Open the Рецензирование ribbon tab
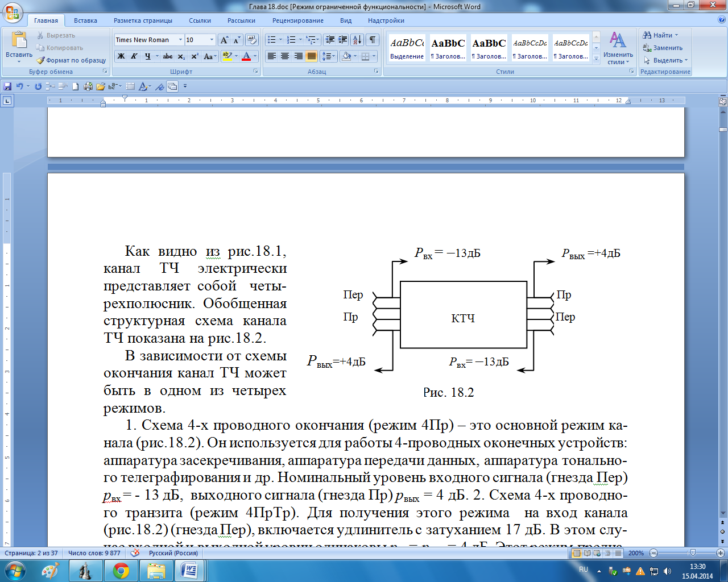This screenshot has width=728, height=582. [x=297, y=20]
